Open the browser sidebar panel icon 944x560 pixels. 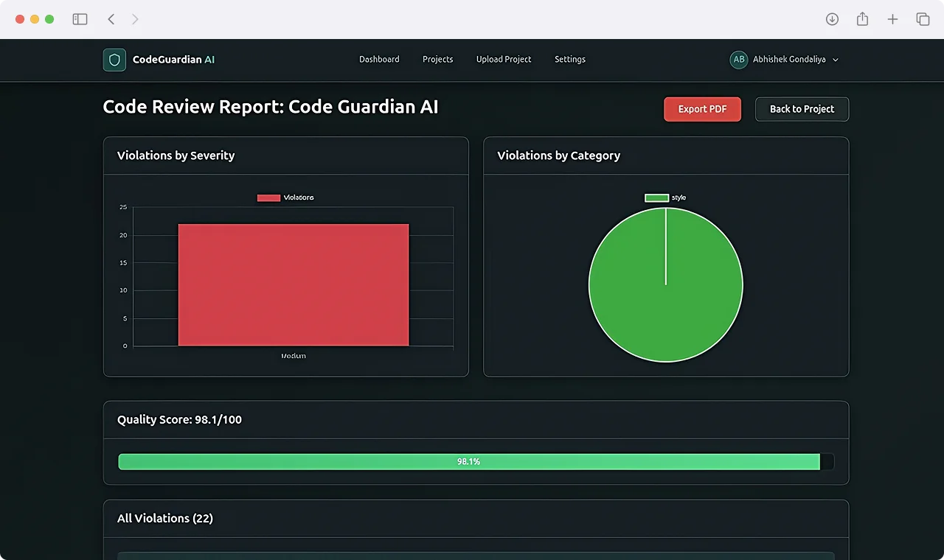[x=80, y=19]
